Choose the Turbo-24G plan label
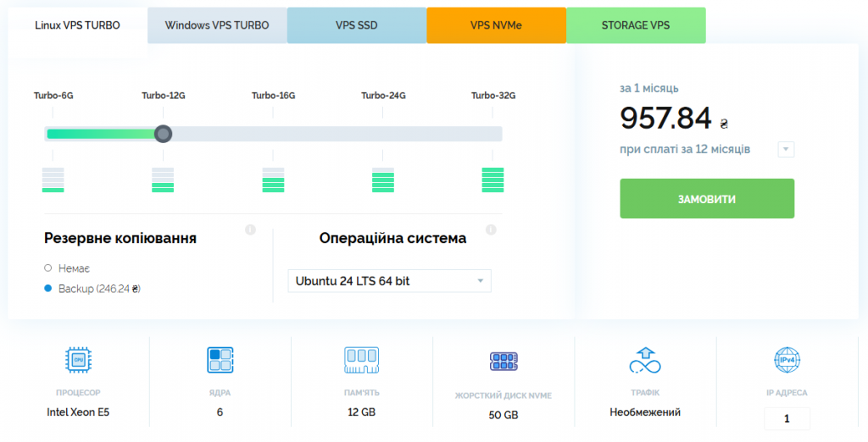The height and width of the screenshot is (442, 868). tap(383, 96)
